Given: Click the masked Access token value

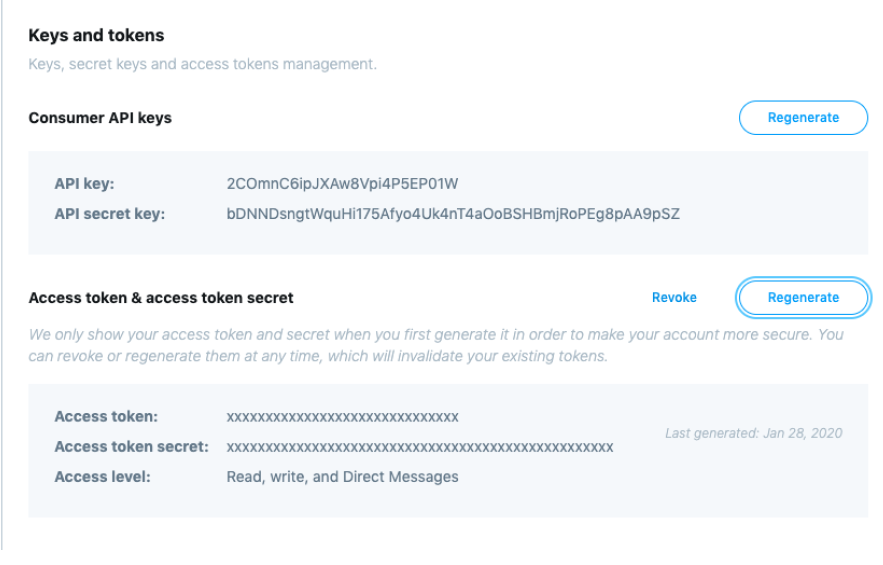Looking at the screenshot, I should 342,417.
